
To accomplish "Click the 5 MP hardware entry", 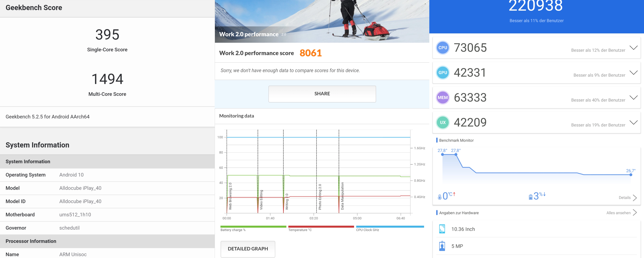I will pos(536,246).
